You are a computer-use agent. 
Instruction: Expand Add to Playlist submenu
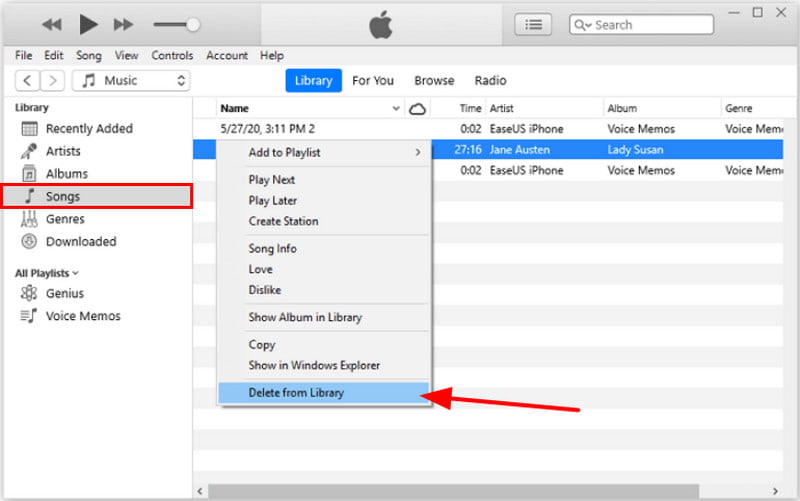pyautogui.click(x=324, y=152)
